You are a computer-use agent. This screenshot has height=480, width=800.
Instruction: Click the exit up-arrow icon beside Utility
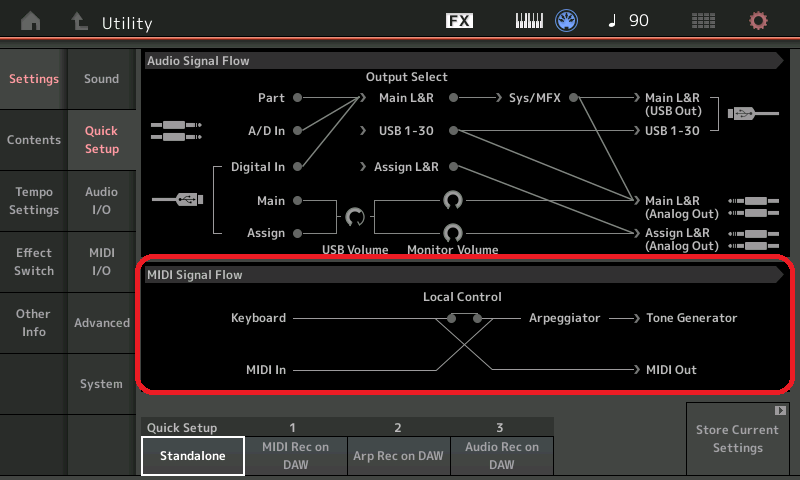tap(79, 21)
